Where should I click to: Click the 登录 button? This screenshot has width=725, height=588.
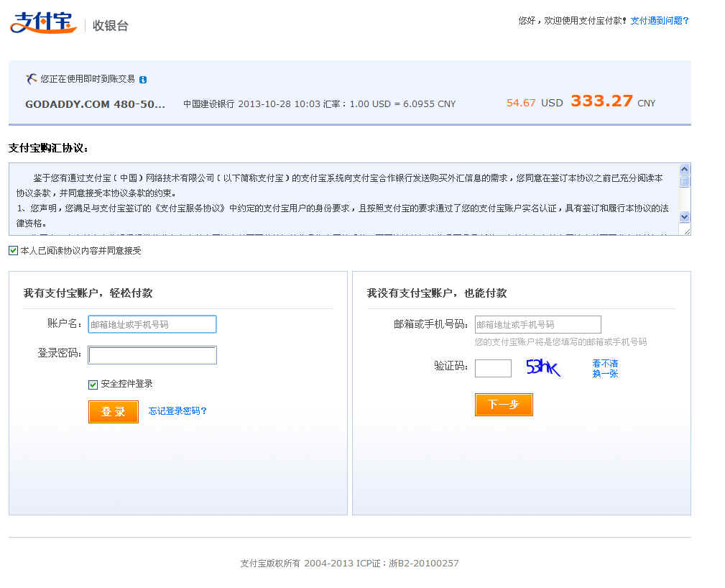pos(114,412)
